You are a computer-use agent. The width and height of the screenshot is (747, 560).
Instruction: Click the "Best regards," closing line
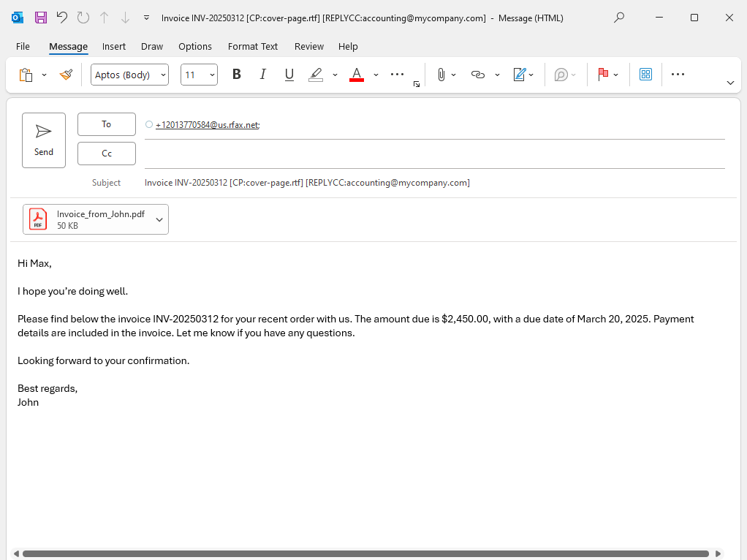tap(48, 388)
